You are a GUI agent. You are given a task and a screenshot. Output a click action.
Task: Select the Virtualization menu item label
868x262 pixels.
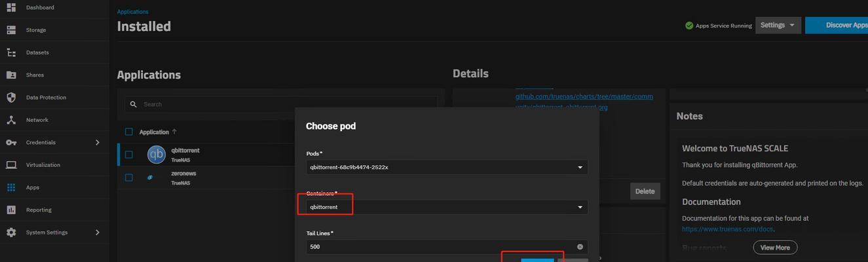coord(43,165)
